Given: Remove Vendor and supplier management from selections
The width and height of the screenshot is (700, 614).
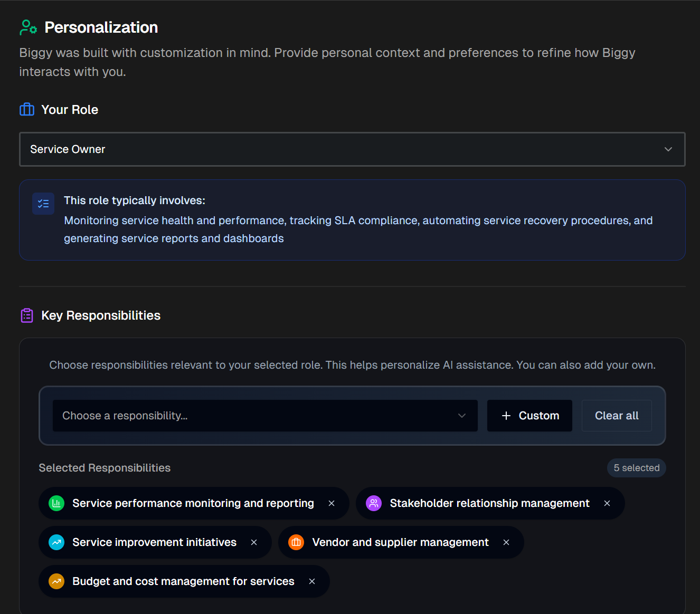Looking at the screenshot, I should [x=506, y=542].
